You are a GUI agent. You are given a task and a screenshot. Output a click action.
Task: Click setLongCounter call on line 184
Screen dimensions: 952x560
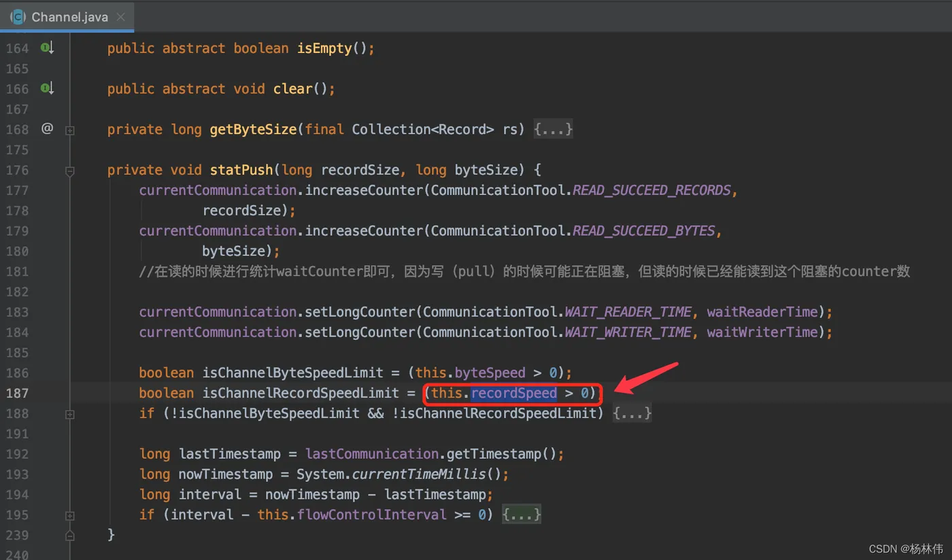360,332
